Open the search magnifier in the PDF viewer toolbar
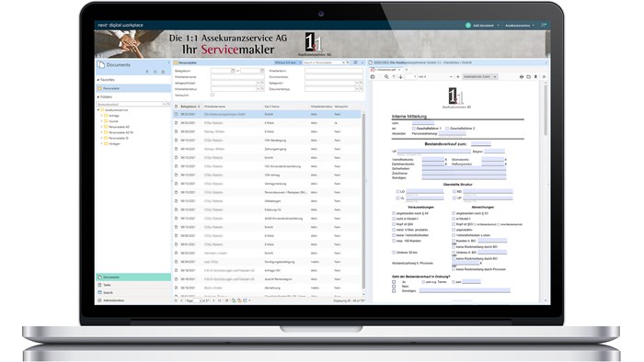The image size is (644, 362). point(386,76)
